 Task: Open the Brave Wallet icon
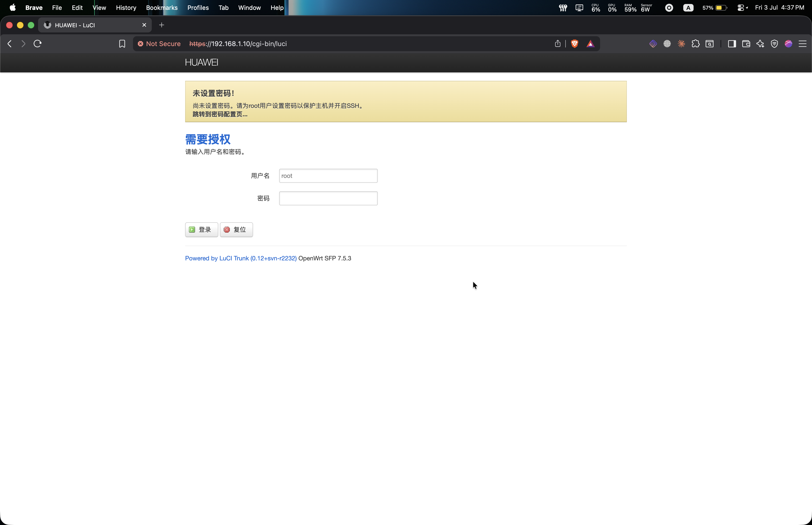(x=746, y=44)
